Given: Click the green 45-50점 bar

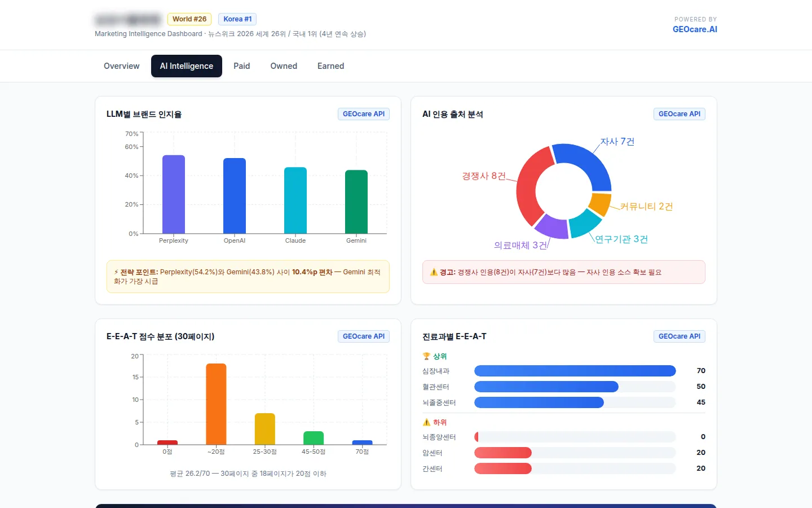Looking at the screenshot, I should point(314,438).
